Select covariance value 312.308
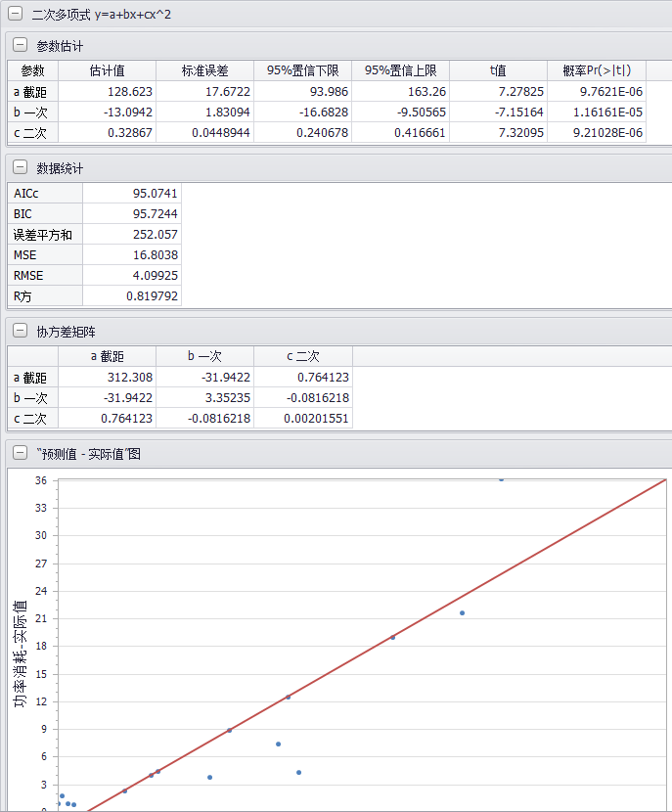The width and height of the screenshot is (672, 812). tap(108, 378)
